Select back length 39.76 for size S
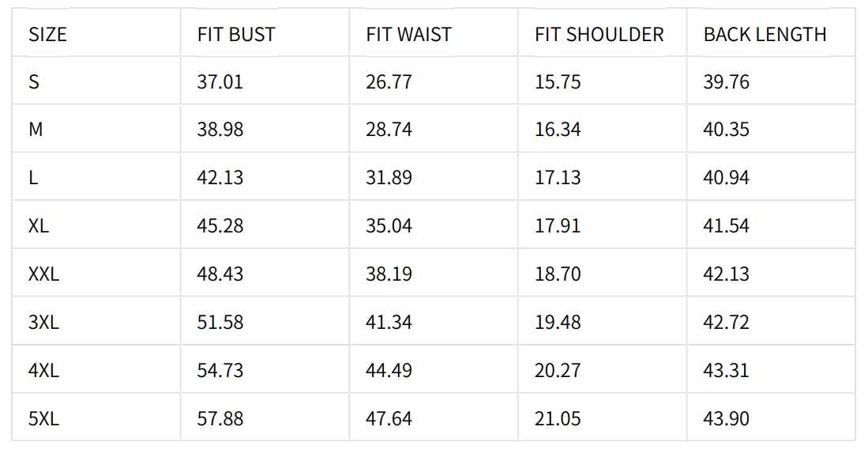Image resolution: width=868 pixels, height=453 pixels. coord(727,82)
